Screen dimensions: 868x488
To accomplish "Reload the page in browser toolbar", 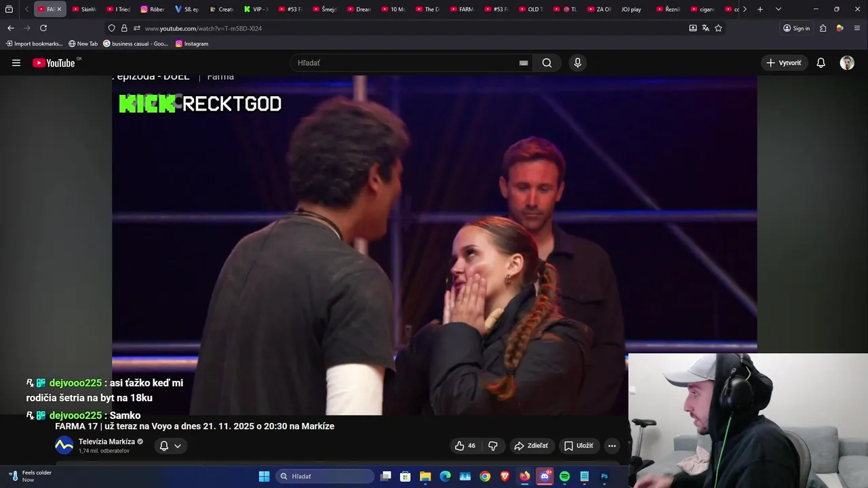I will [43, 28].
